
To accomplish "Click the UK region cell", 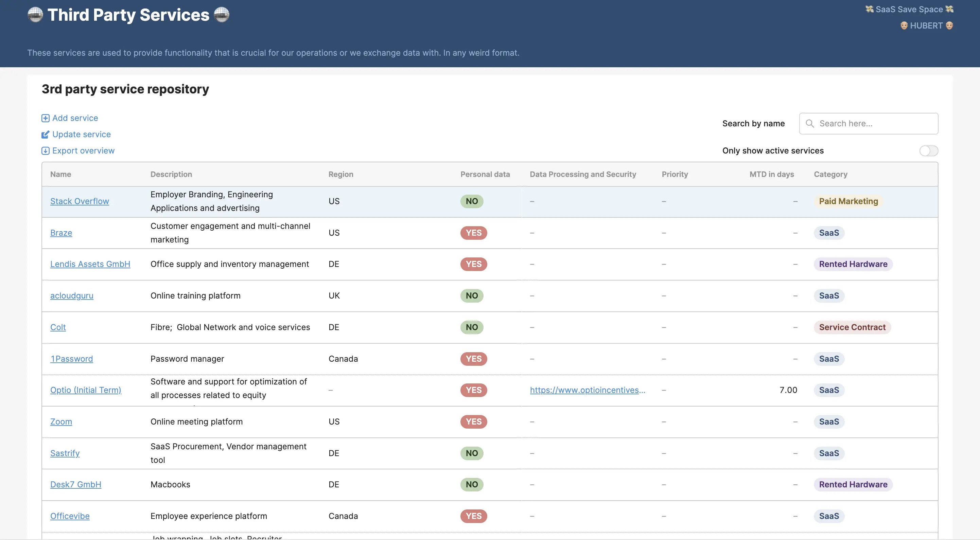I will point(334,296).
